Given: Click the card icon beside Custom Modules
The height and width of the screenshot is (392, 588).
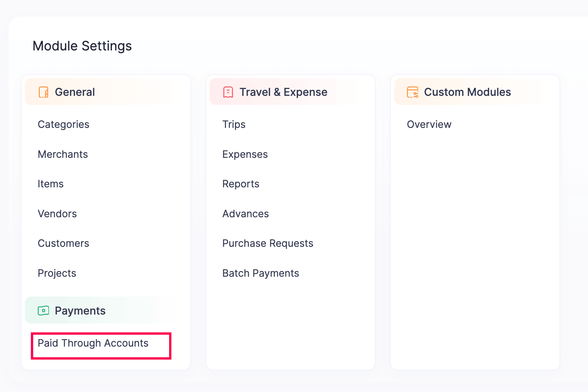Looking at the screenshot, I should coord(412,92).
